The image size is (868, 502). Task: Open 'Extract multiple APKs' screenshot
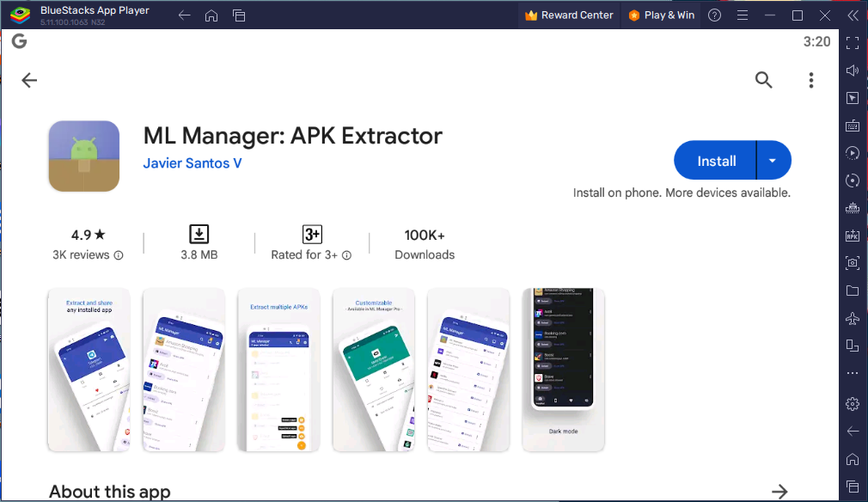click(x=278, y=370)
